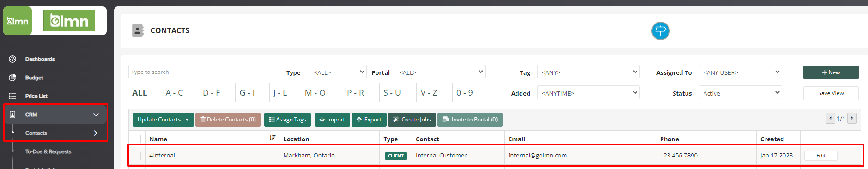Viewport: 868px width, 169px height.
Task: Collapse the CRM menu chevron
Action: coord(96,115)
